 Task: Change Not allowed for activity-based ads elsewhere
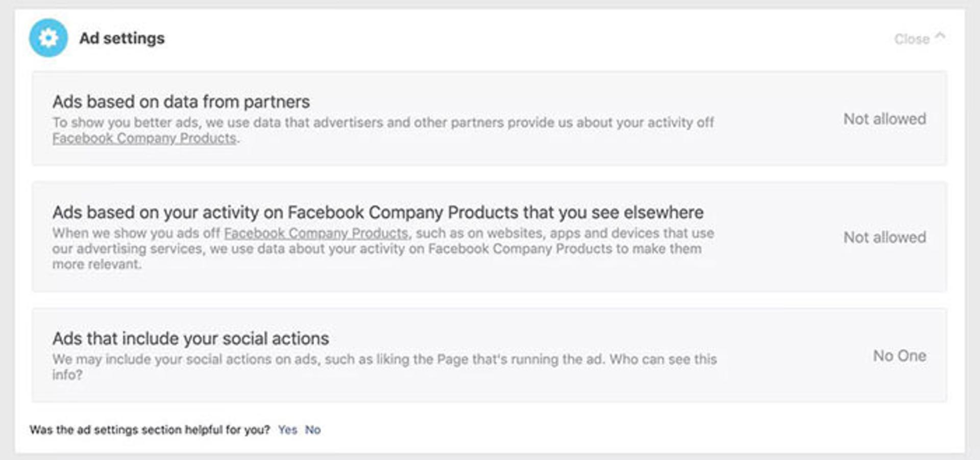pos(885,237)
